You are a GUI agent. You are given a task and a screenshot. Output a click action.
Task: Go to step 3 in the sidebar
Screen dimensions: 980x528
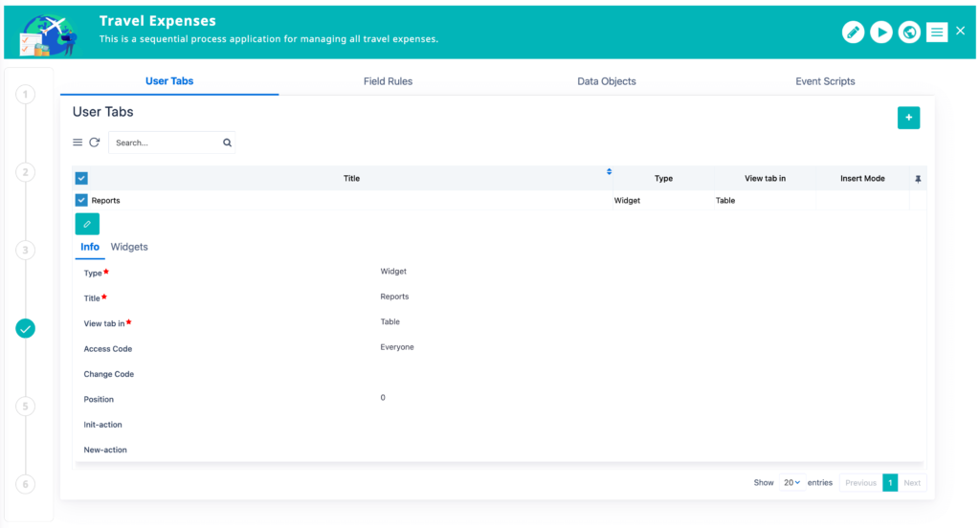point(26,251)
